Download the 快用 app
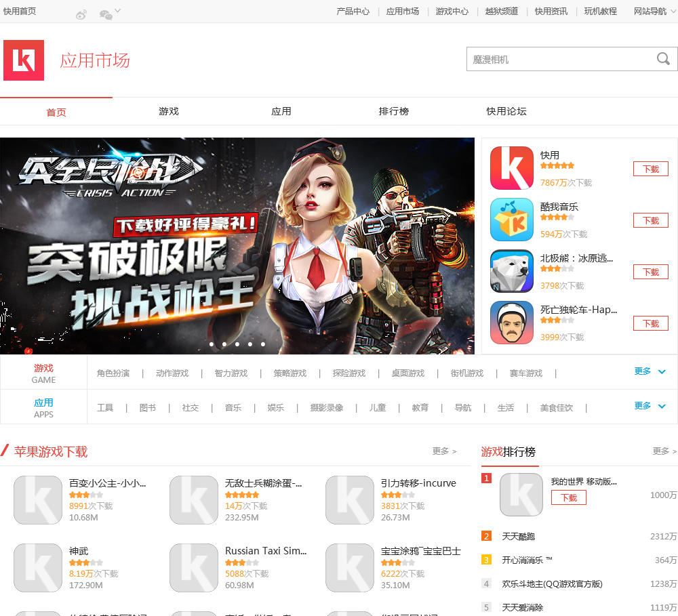This screenshot has height=616, width=678. click(650, 169)
